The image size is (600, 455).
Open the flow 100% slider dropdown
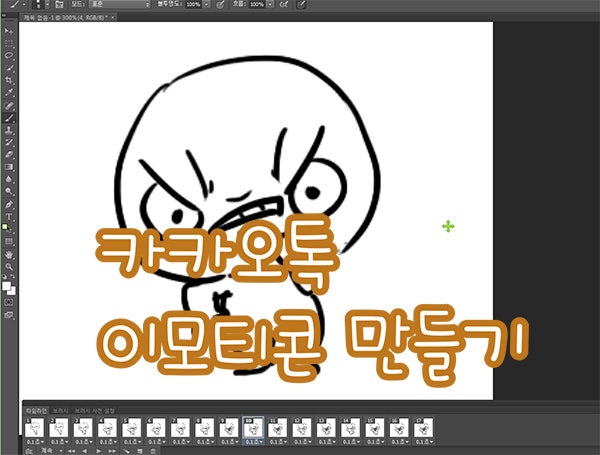click(270, 5)
